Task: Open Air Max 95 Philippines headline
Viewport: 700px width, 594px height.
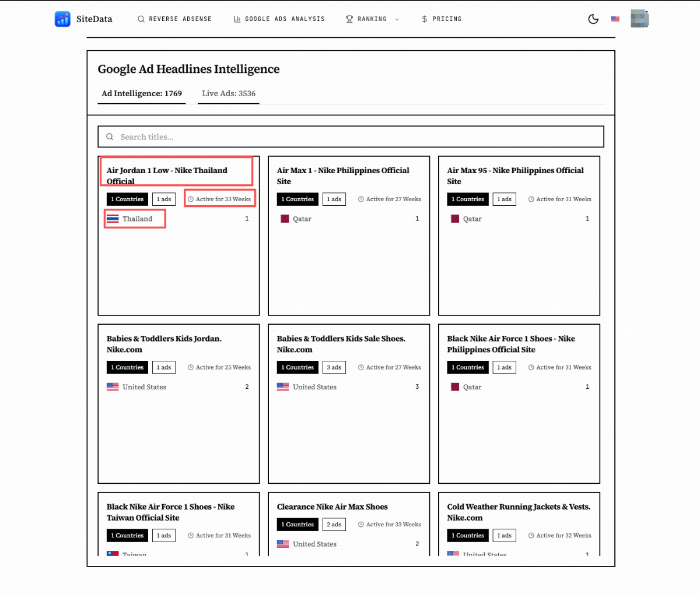Action: [x=515, y=176]
